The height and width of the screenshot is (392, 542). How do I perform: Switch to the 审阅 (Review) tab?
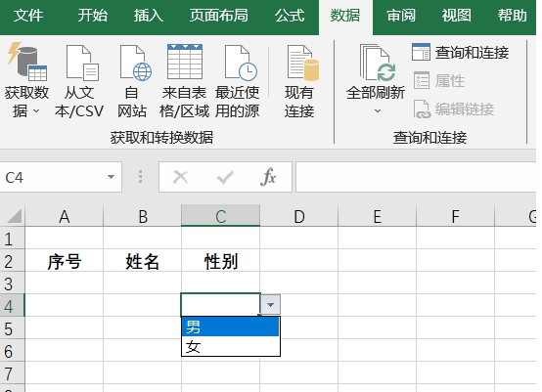click(401, 16)
